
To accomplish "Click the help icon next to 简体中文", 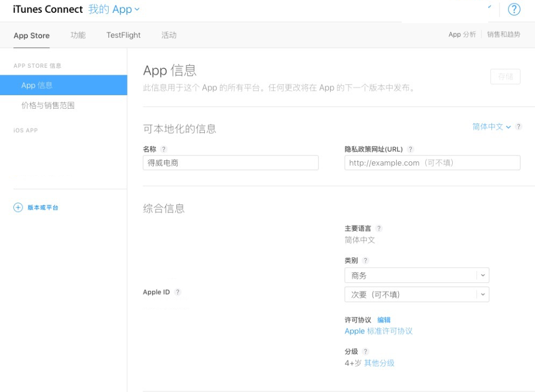I will pos(518,127).
